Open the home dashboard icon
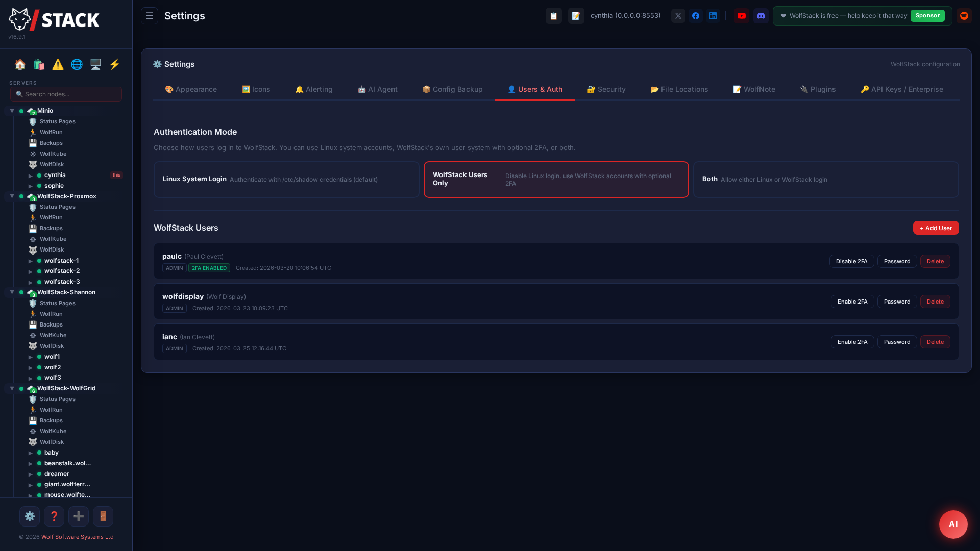This screenshot has height=551, width=980. point(20,64)
